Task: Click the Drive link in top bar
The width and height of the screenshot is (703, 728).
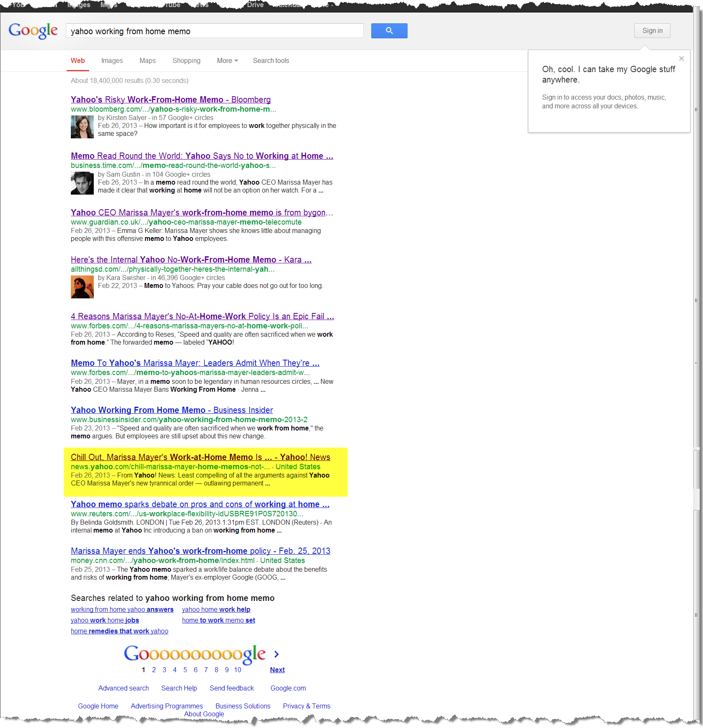Action: coord(255,5)
